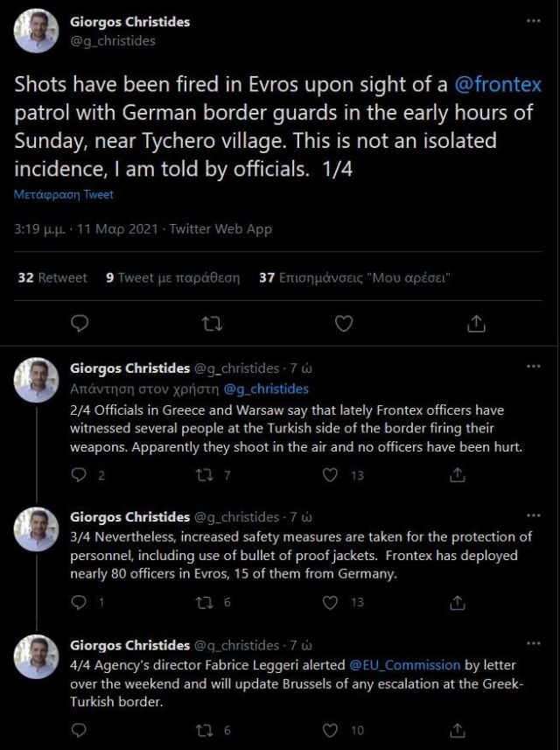Retweet the main 1/4 tweet
Viewport: 560px width, 750px height.
tap(211, 324)
